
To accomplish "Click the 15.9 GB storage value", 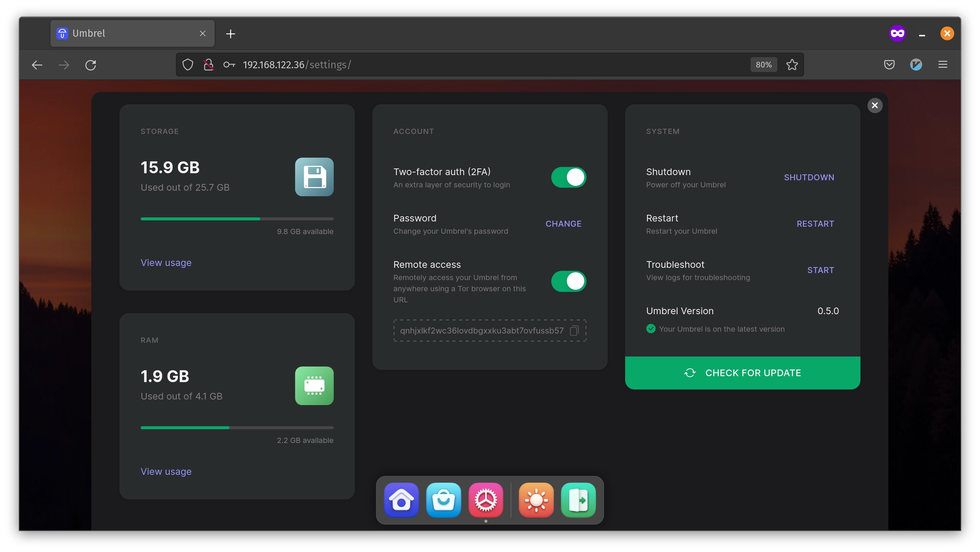I will point(170,168).
